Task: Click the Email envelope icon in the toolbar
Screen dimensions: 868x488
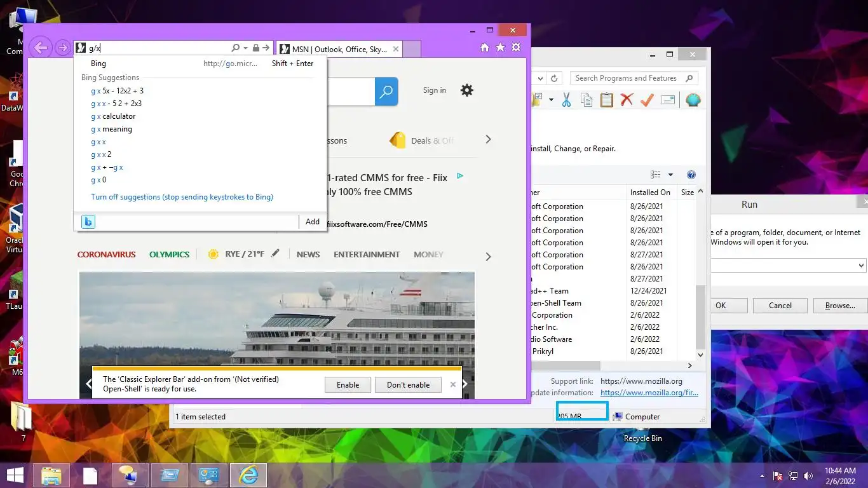Action: (667, 100)
